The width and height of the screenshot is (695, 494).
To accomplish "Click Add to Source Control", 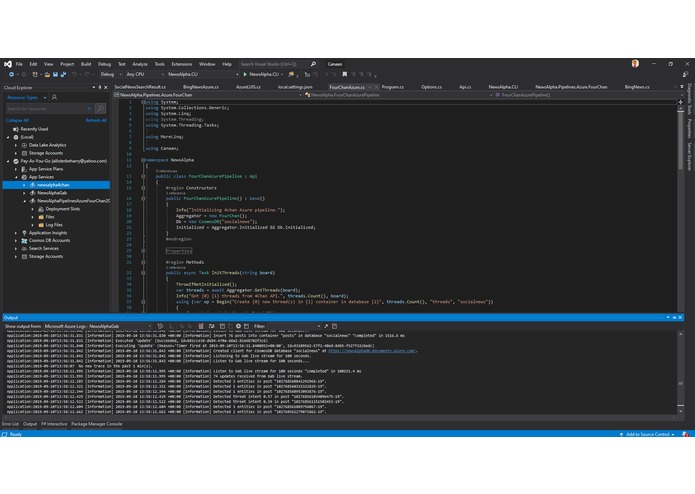I will pos(648,434).
